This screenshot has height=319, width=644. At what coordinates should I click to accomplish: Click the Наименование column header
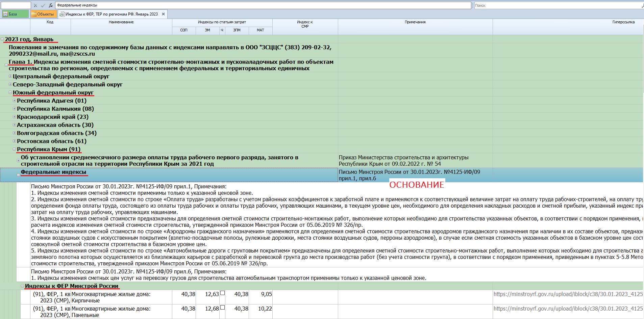coord(121,27)
